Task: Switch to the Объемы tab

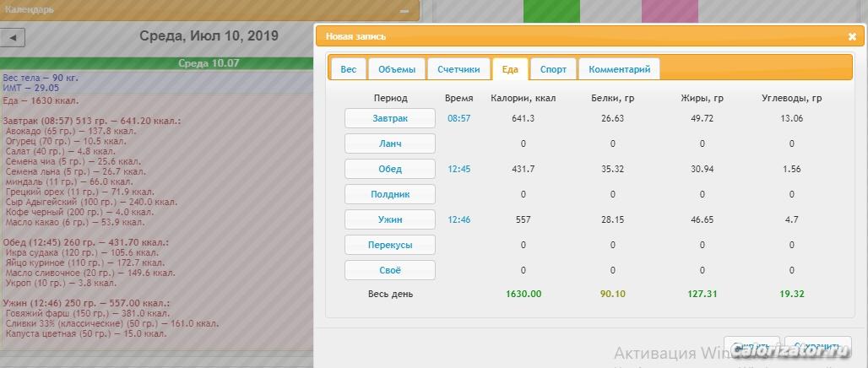Action: [x=397, y=69]
